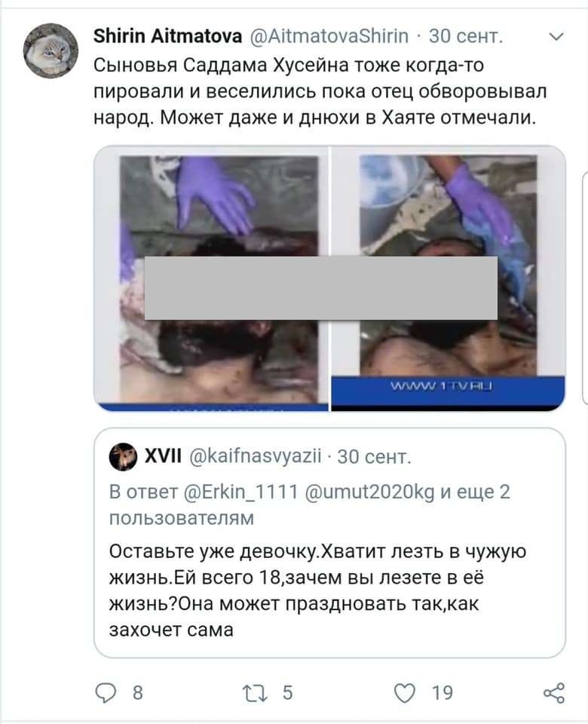588x724 pixels.
Task: View the right attached image
Action: (448, 278)
